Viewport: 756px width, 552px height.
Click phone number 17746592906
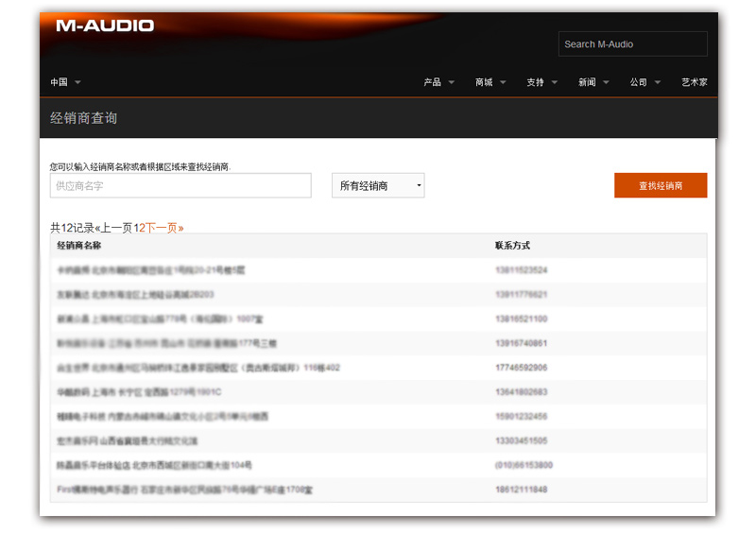click(522, 368)
